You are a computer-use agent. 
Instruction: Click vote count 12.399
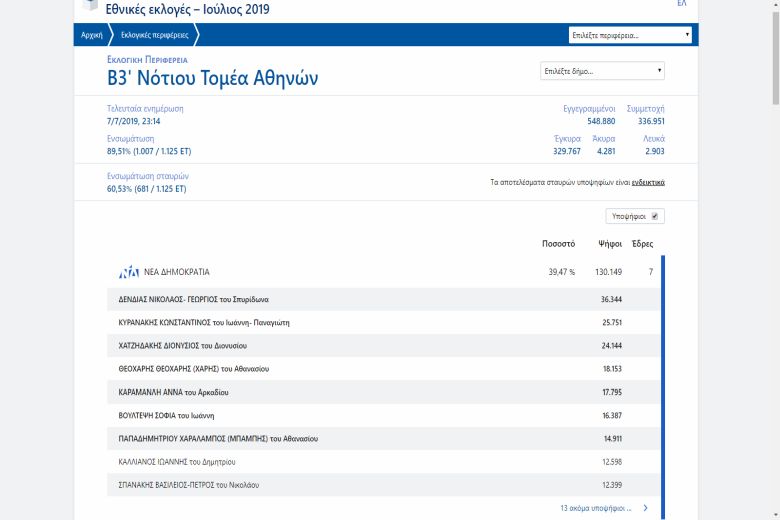tap(612, 485)
